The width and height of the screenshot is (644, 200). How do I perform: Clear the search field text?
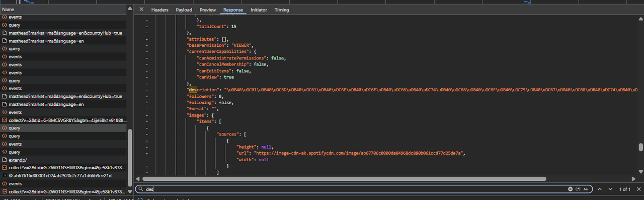pos(570,189)
